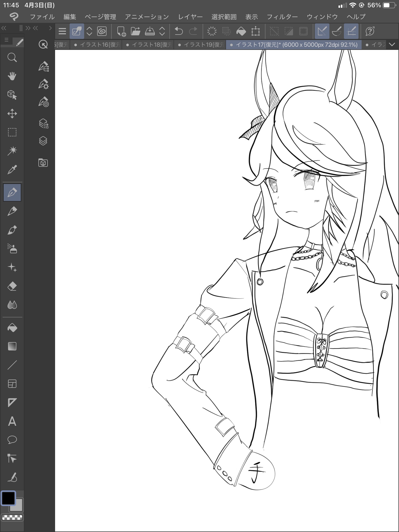The image size is (399, 532).
Task: Open the Material palette icon
Action: point(43,163)
